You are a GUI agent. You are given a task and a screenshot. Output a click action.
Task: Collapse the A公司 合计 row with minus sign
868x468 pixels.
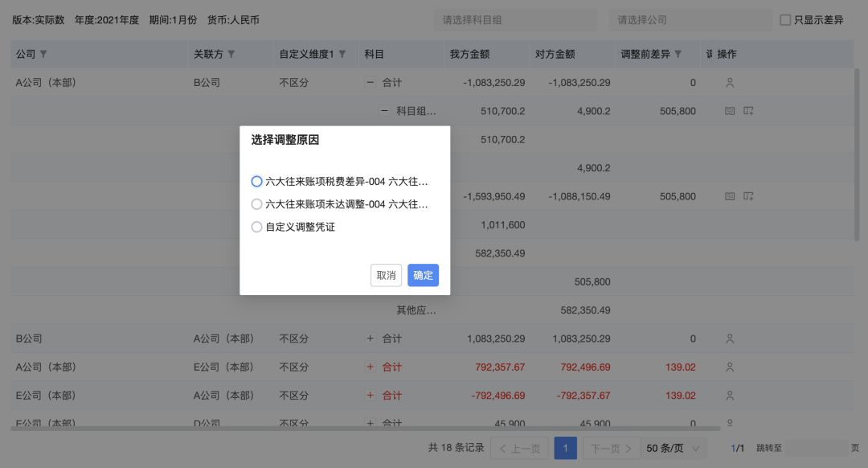369,82
